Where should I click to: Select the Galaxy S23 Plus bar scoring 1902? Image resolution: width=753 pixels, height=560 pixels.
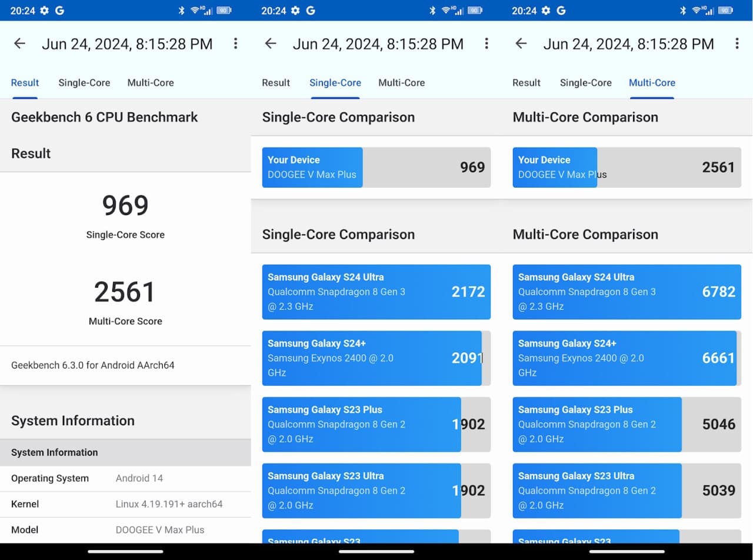tap(376, 425)
